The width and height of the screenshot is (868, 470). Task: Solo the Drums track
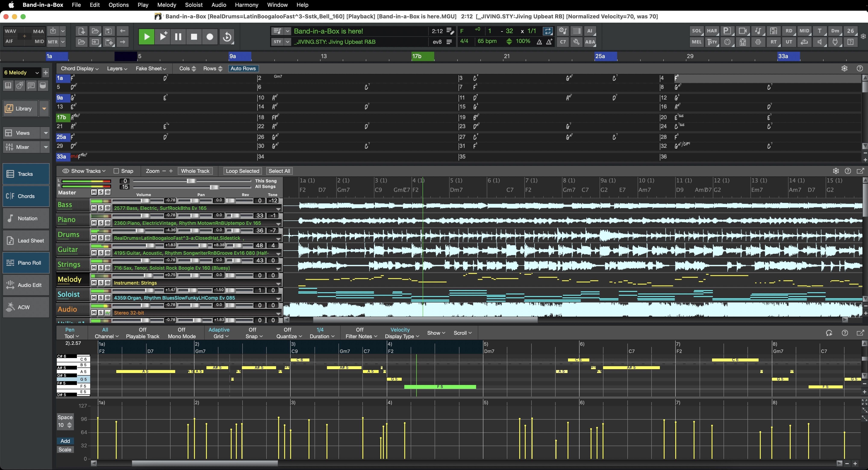point(101,238)
